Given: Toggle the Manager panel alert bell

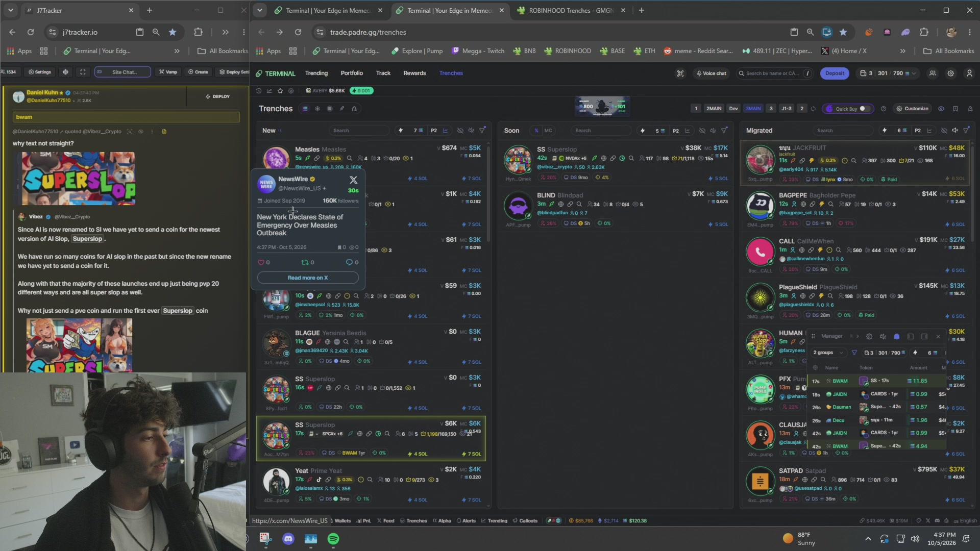Looking at the screenshot, I should pyautogui.click(x=897, y=337).
